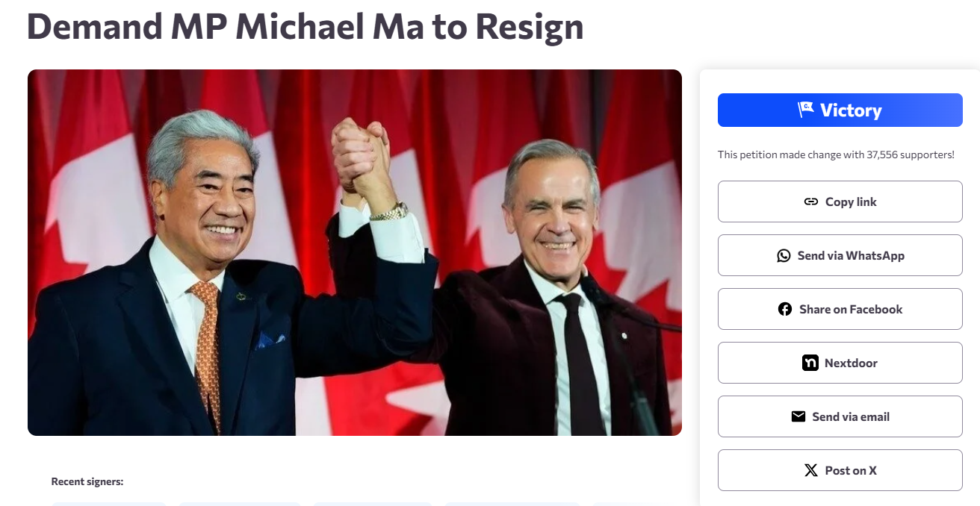Click the Facebook logo icon
980x506 pixels.
coord(785,309)
